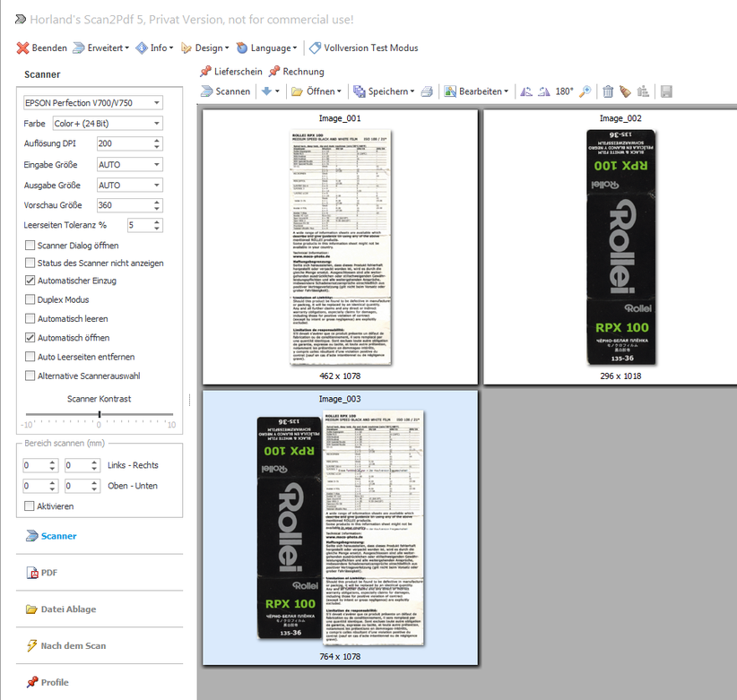This screenshot has width=737, height=700.
Task: Click the Bearbeiten image edit icon
Action: point(450,91)
